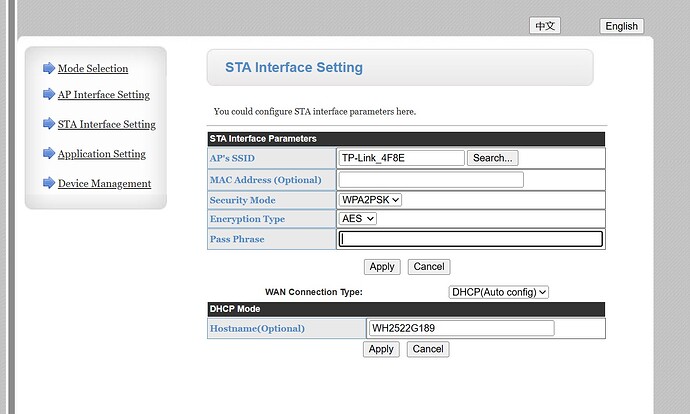Image resolution: width=690 pixels, height=414 pixels.
Task: Click the arrow icon beside Device Management
Action: pos(48,183)
